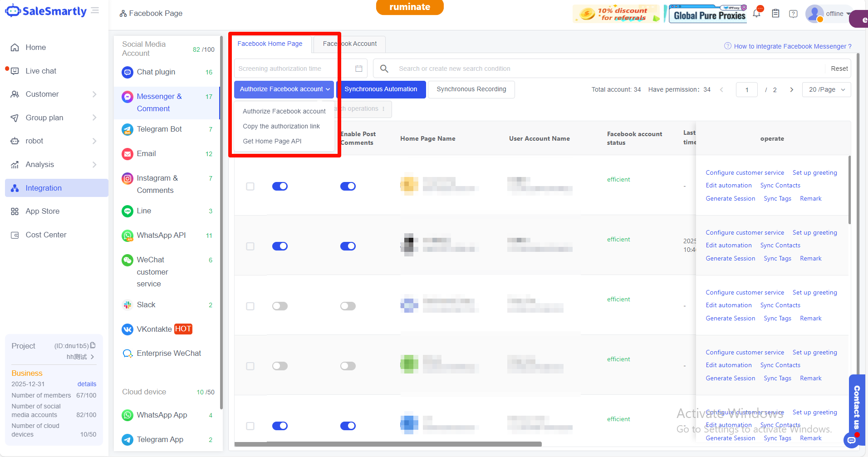Turn off the first row's Enable Post Comments toggle
Screen dimensions: 868x457
pos(348,187)
